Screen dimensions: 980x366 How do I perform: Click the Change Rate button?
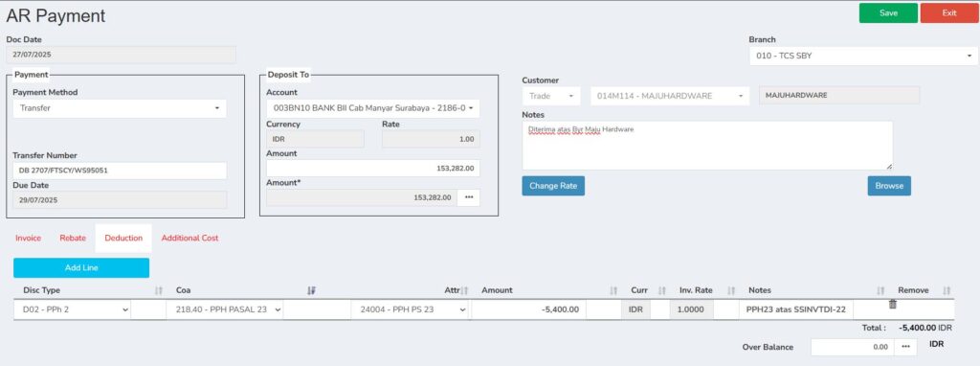point(553,186)
